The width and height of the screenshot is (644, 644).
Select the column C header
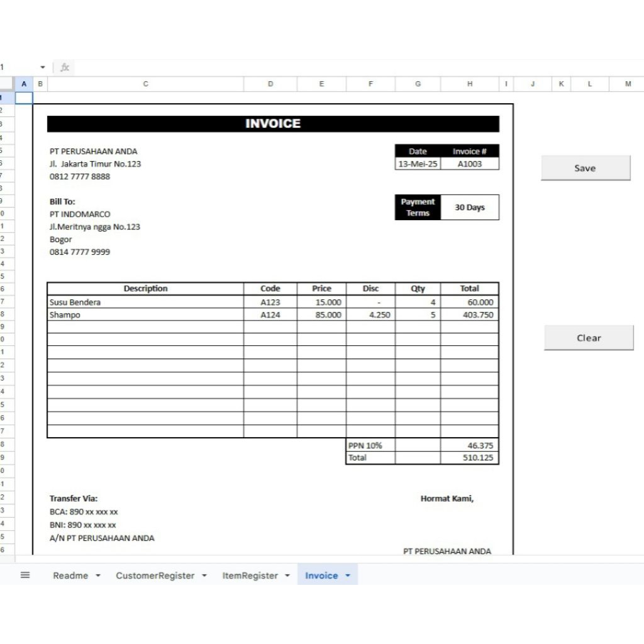pyautogui.click(x=145, y=84)
